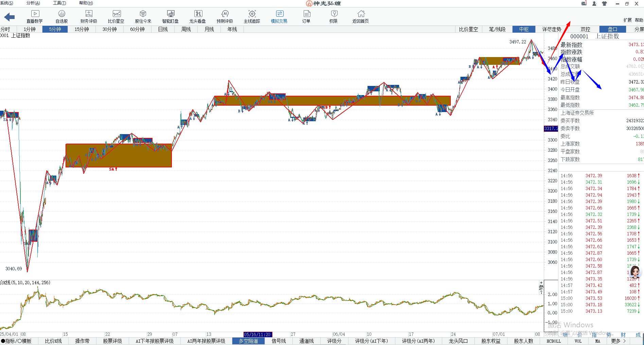Select the 指标 radio option
The height and width of the screenshot is (345, 644).
coord(3,341)
